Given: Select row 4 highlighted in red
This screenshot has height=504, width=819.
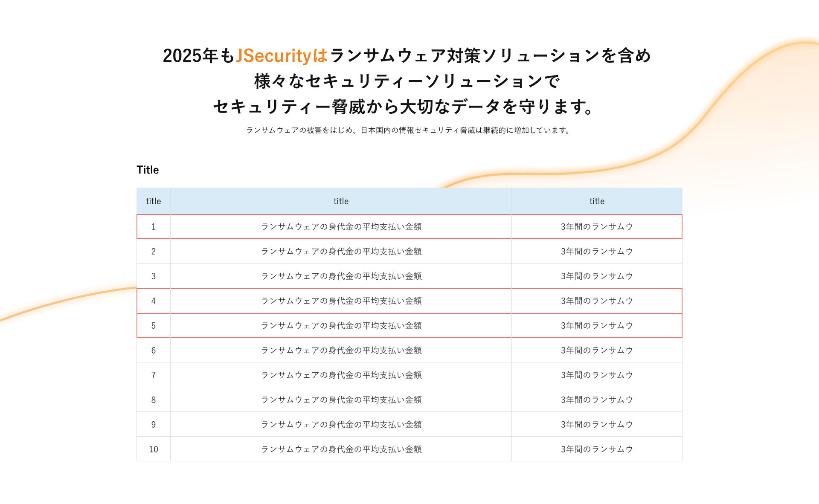Looking at the screenshot, I should pos(409,301).
